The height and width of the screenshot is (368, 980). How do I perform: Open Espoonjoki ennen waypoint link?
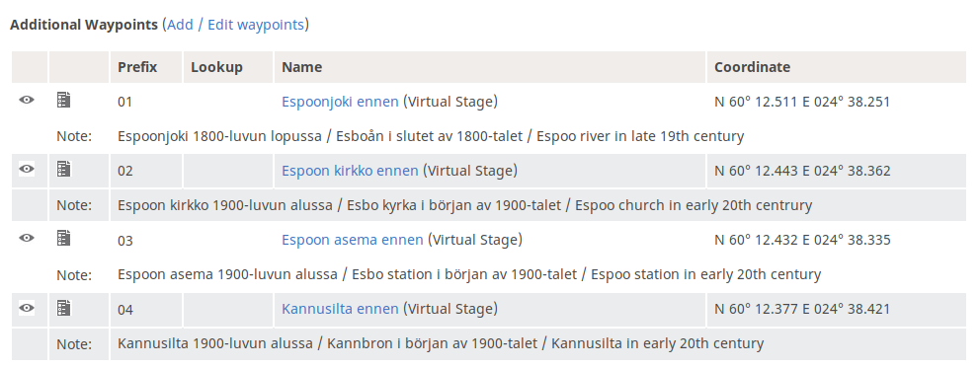click(x=340, y=102)
